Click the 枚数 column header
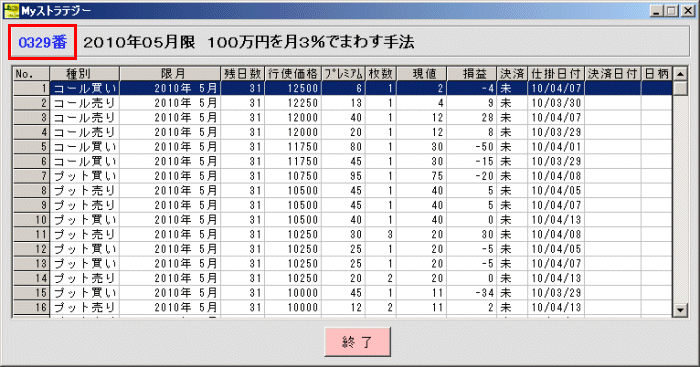 [x=381, y=74]
